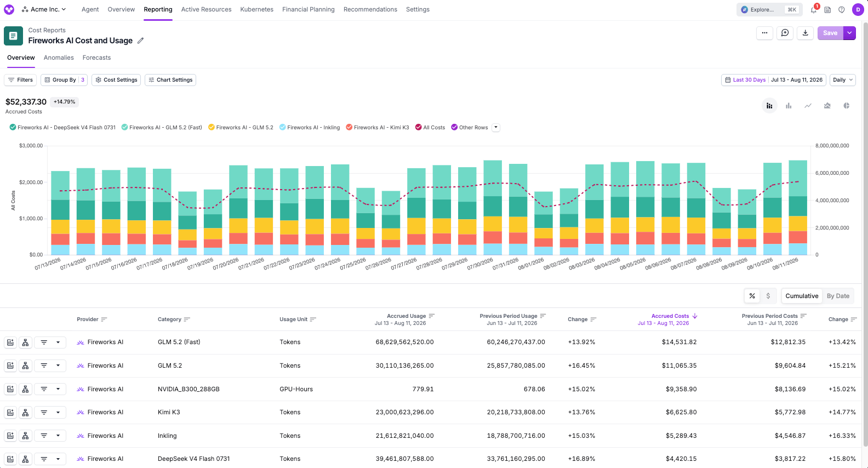The width and height of the screenshot is (868, 468).
Task: Select By Date table mode
Action: pyautogui.click(x=838, y=296)
